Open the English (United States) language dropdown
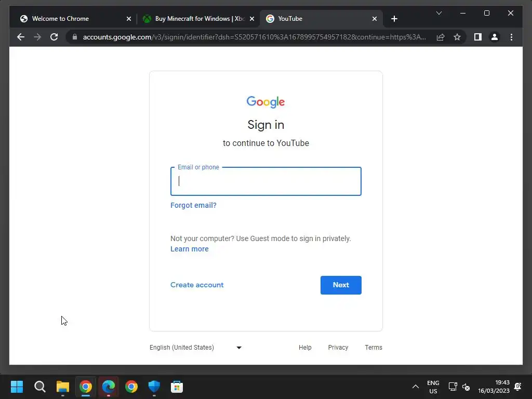 pos(195,348)
